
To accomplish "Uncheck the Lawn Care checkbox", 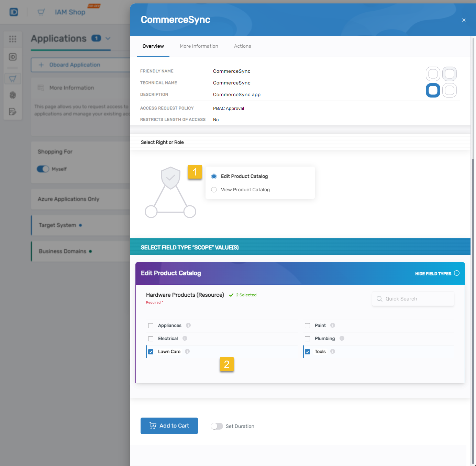I will click(x=151, y=352).
